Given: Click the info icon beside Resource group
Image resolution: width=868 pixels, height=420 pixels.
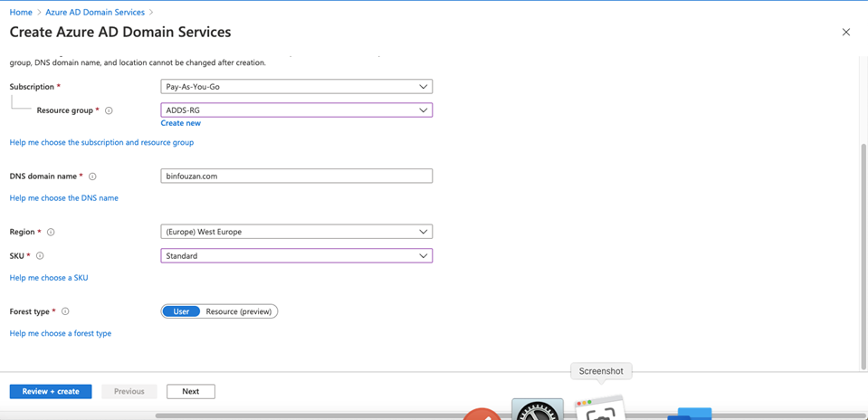Looking at the screenshot, I should pos(109,110).
